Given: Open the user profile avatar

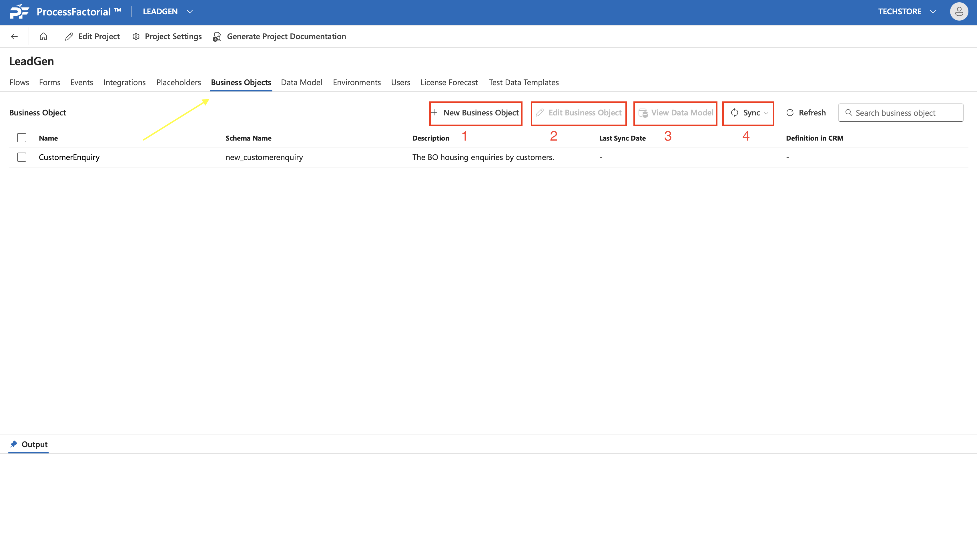Looking at the screenshot, I should pos(958,11).
